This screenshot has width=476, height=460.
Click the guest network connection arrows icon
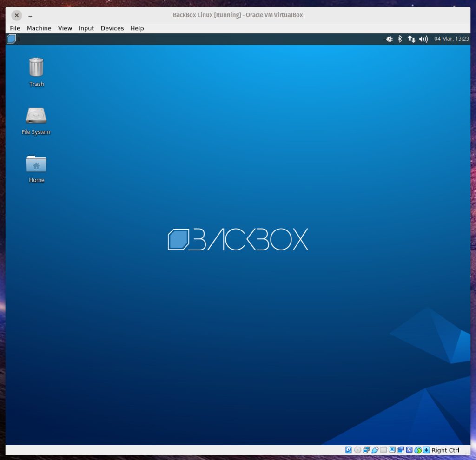click(x=411, y=39)
